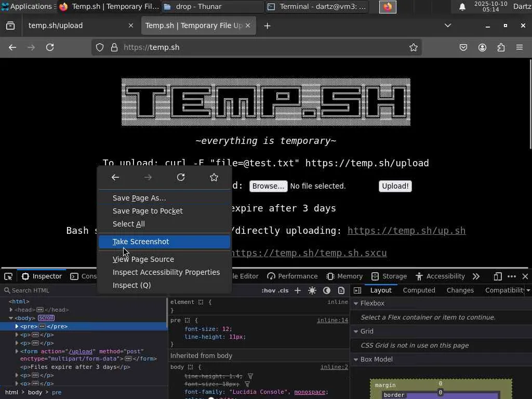Screen dimensions: 532x399
Task: Open the extensions puzzle icon
Action: tap(501, 47)
